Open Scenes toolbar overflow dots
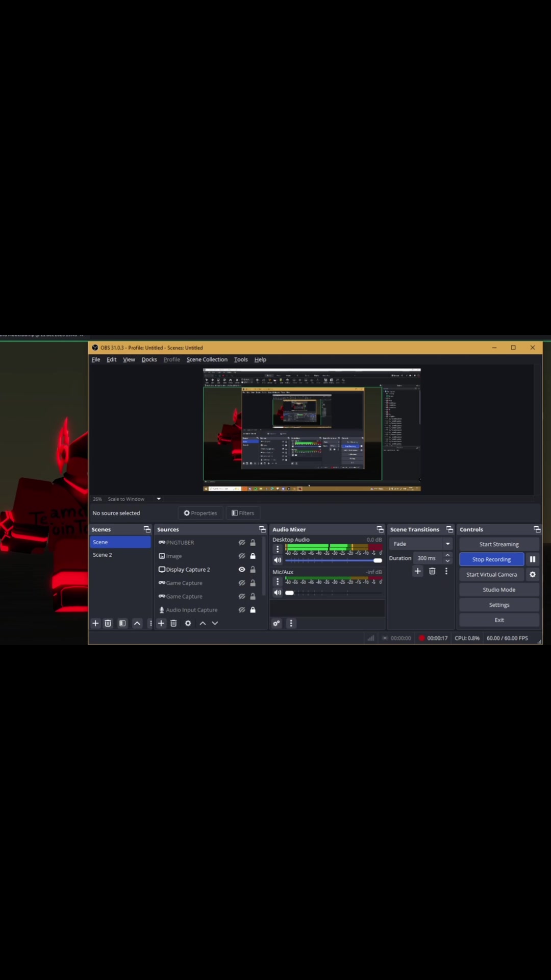Screen dimensions: 551x980 click(x=150, y=623)
